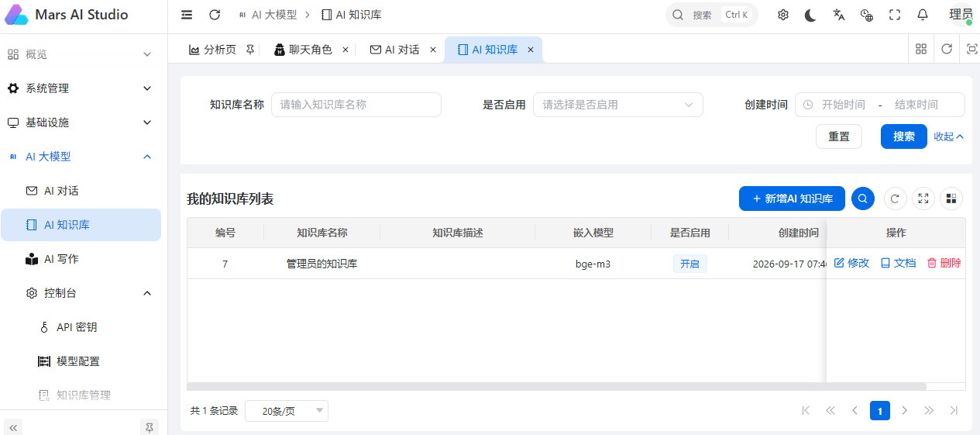This screenshot has width=980, height=435.
Task: Collapse the 控制台 submenu
Action: pos(81,293)
